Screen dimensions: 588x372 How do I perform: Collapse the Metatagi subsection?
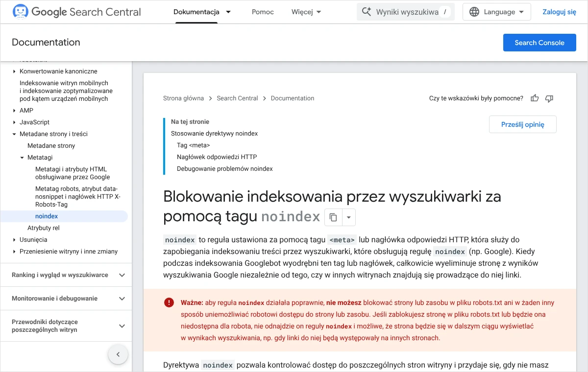(22, 158)
